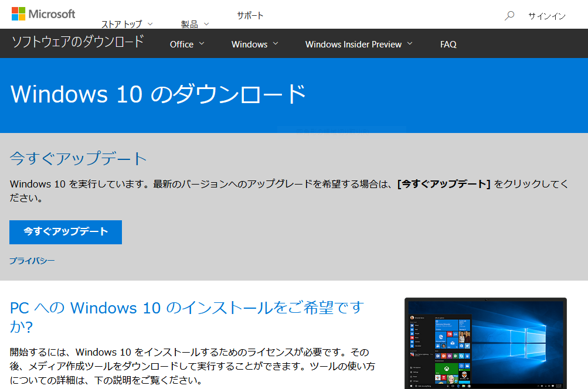This screenshot has height=389, width=588.
Task: Click the Windows 10 のダウンロード heading
Action: tap(158, 94)
